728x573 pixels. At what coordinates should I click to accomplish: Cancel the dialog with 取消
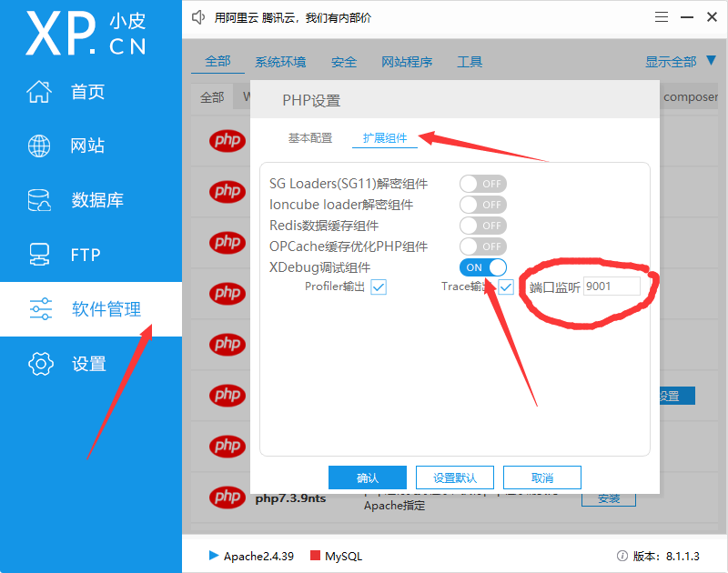(x=541, y=477)
